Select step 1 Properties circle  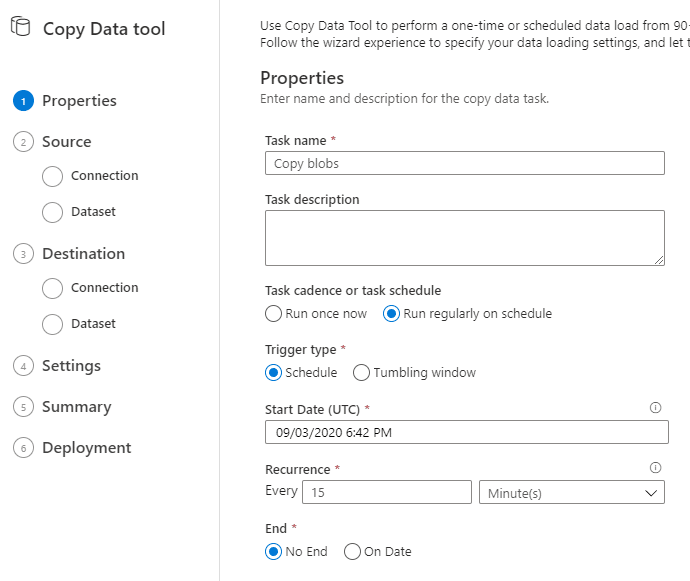point(23,101)
